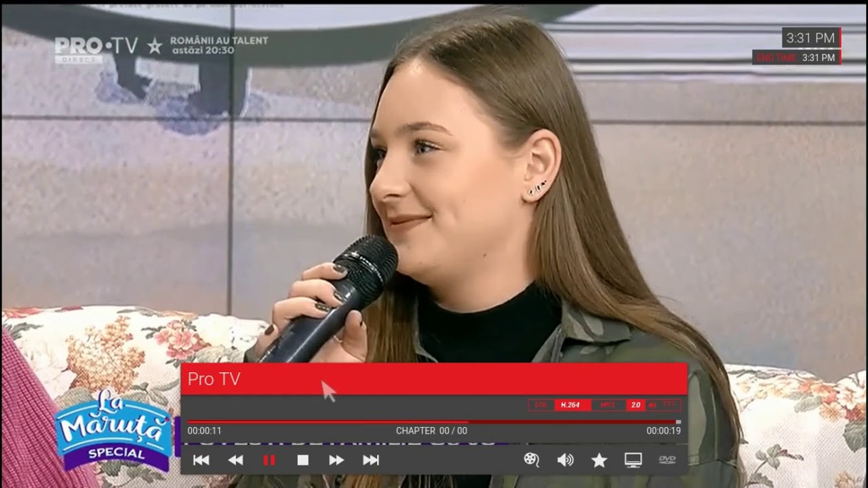The width and height of the screenshot is (868, 488).
Task: Skip to the previous chapter
Action: pyautogui.click(x=201, y=460)
